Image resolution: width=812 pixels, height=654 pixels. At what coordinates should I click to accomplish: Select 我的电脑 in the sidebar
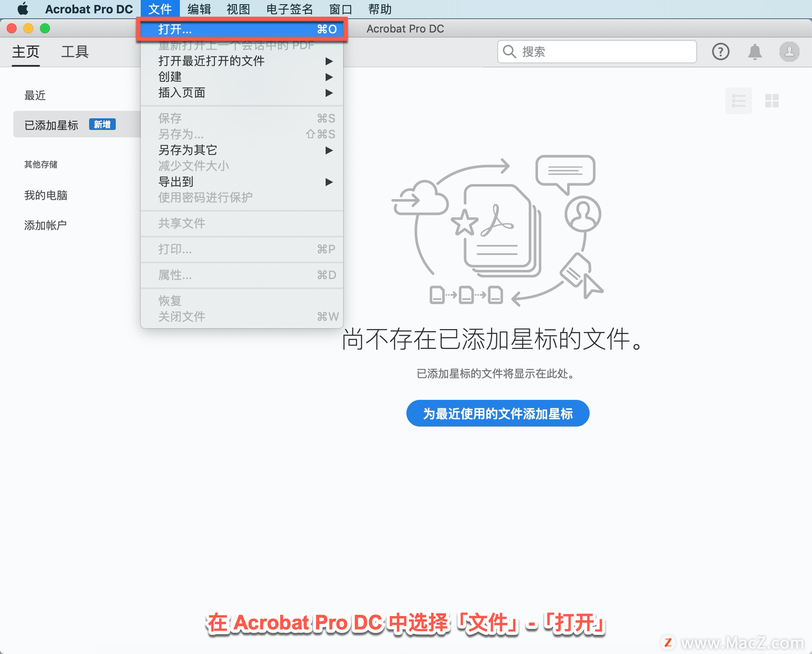46,195
